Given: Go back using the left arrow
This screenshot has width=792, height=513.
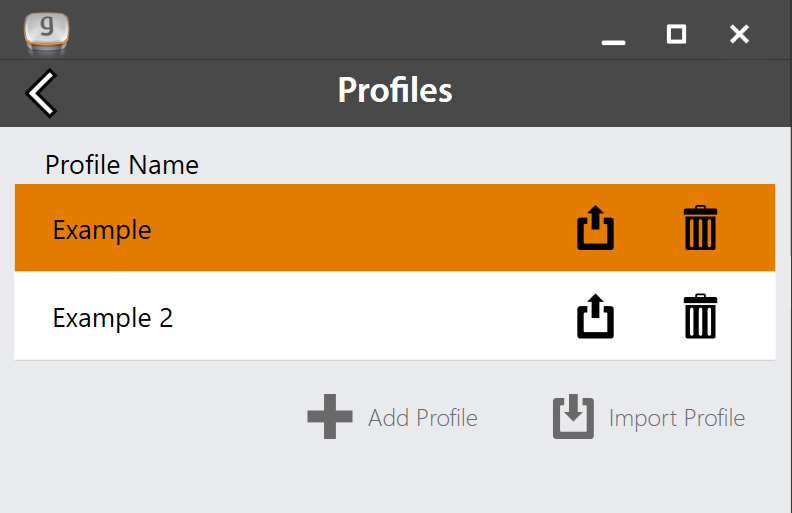Looking at the screenshot, I should coord(41,93).
